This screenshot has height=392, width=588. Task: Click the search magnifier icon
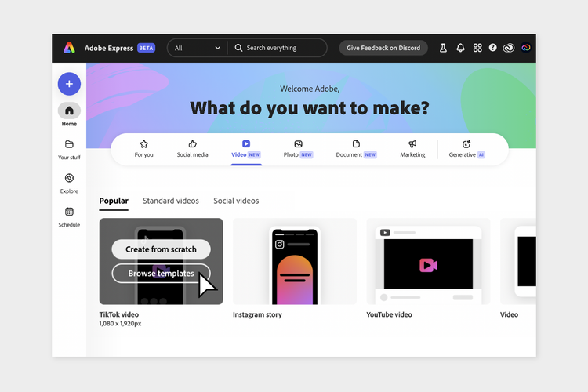pyautogui.click(x=238, y=48)
